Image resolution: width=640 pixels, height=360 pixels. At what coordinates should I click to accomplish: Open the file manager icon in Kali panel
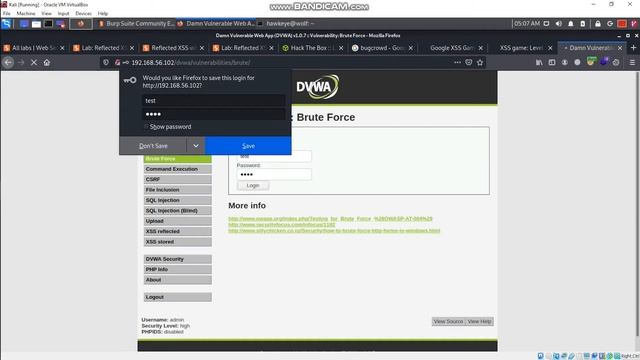[36, 24]
